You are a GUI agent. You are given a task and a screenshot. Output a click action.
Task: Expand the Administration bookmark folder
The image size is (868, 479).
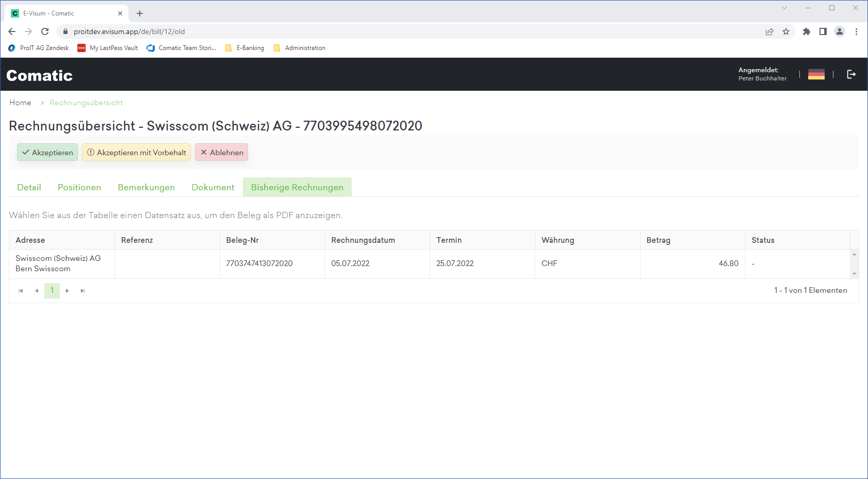[300, 48]
